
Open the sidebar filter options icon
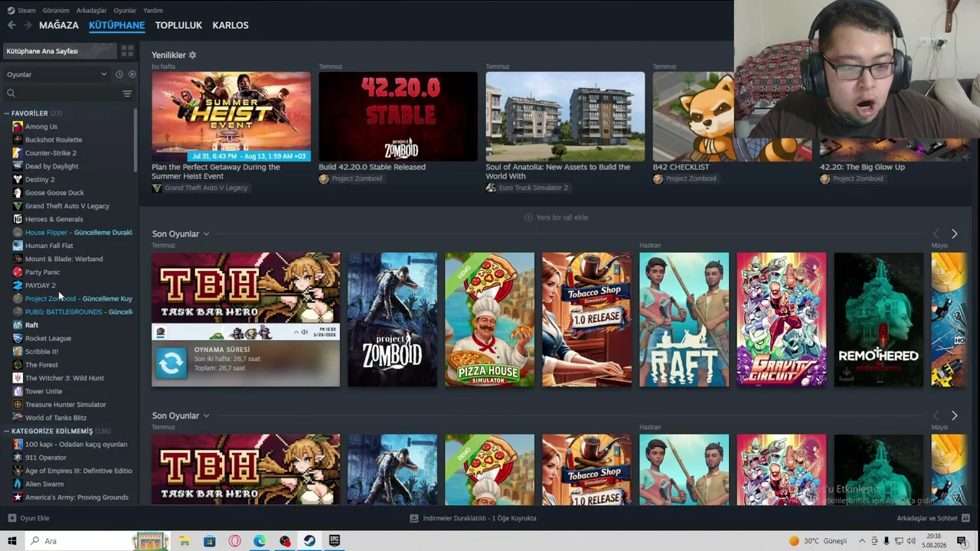point(127,93)
